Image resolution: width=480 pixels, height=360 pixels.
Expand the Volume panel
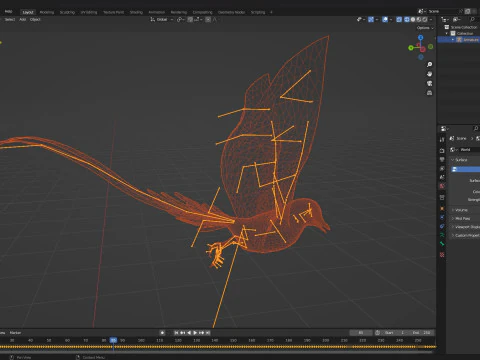point(460,210)
